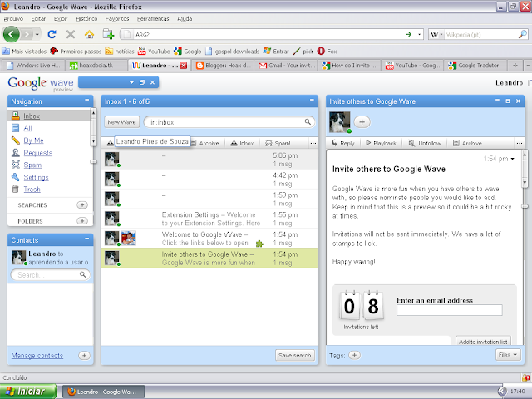The image size is (532, 399).
Task: Click Add to invitation list button
Action: [483, 341]
